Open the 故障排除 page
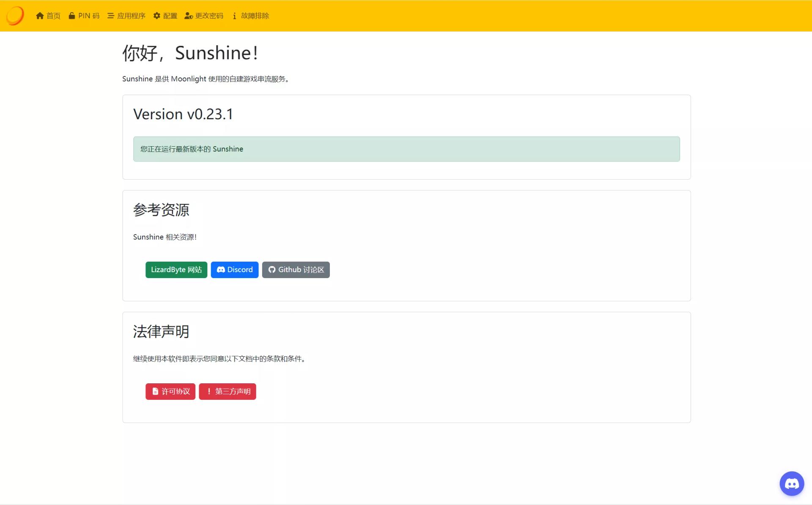 251,16
